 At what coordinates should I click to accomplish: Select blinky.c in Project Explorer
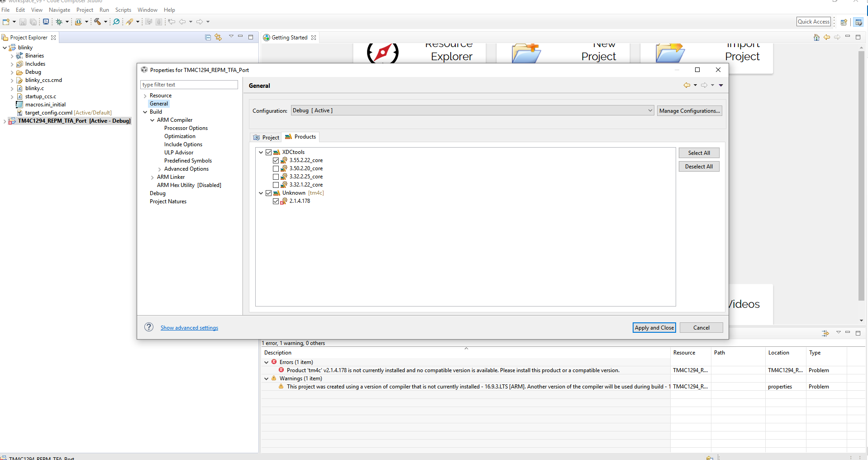(34, 88)
